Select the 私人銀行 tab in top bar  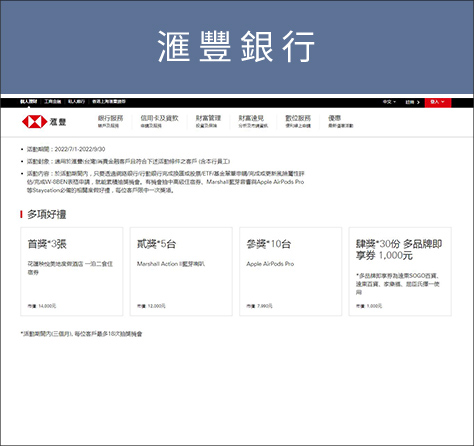[76, 102]
